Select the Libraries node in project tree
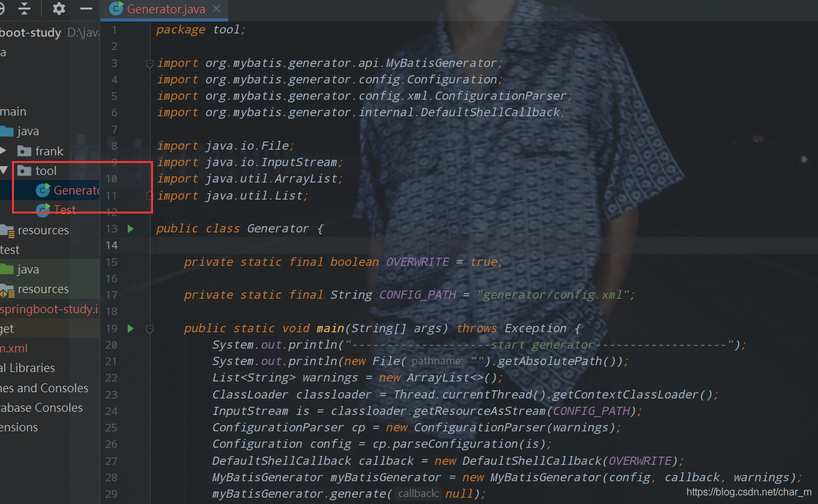This screenshot has width=818, height=504. click(x=27, y=368)
